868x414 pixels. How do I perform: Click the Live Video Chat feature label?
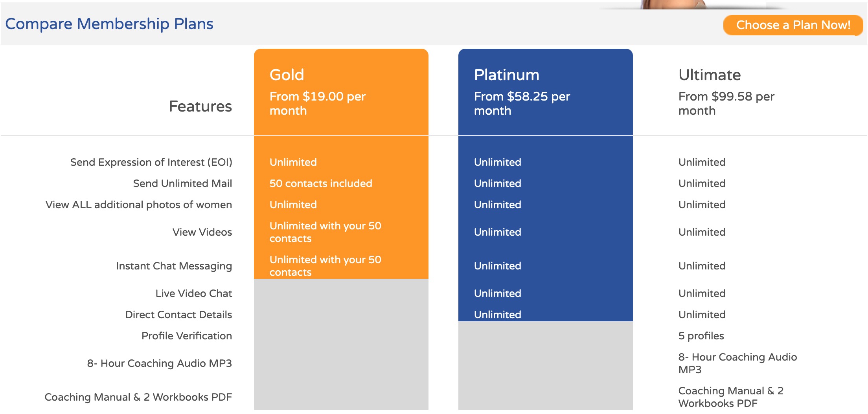coord(193,293)
